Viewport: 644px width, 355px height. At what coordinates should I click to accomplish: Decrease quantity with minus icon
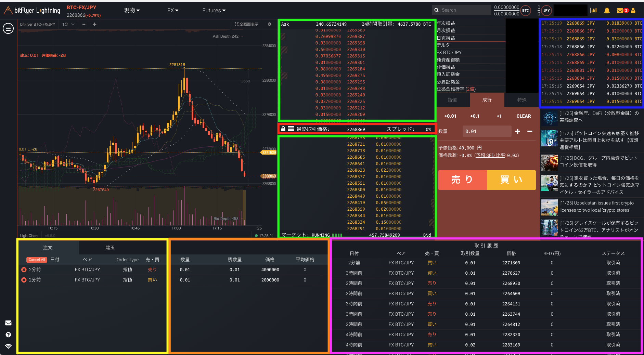[530, 131]
